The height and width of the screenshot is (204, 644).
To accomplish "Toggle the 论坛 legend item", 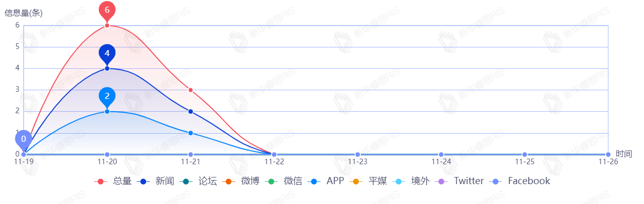I will tap(200, 181).
